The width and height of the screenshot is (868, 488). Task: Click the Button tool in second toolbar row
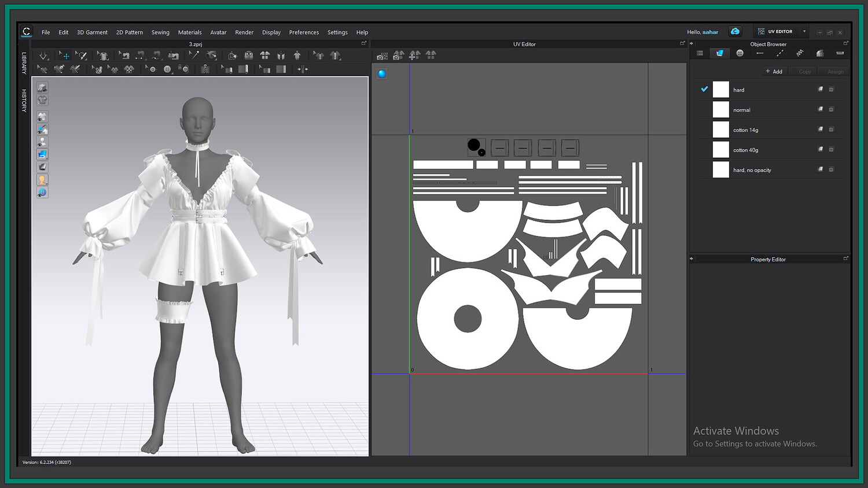167,69
